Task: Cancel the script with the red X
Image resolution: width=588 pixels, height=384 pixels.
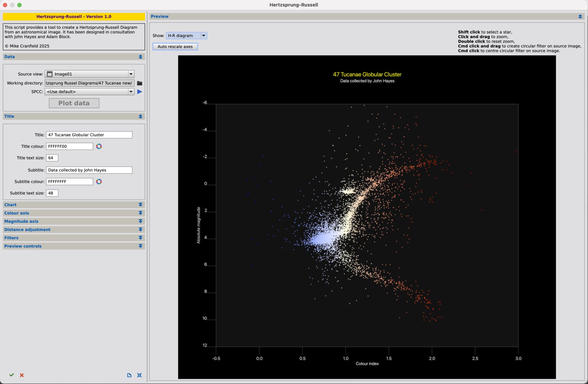Action: [22, 375]
